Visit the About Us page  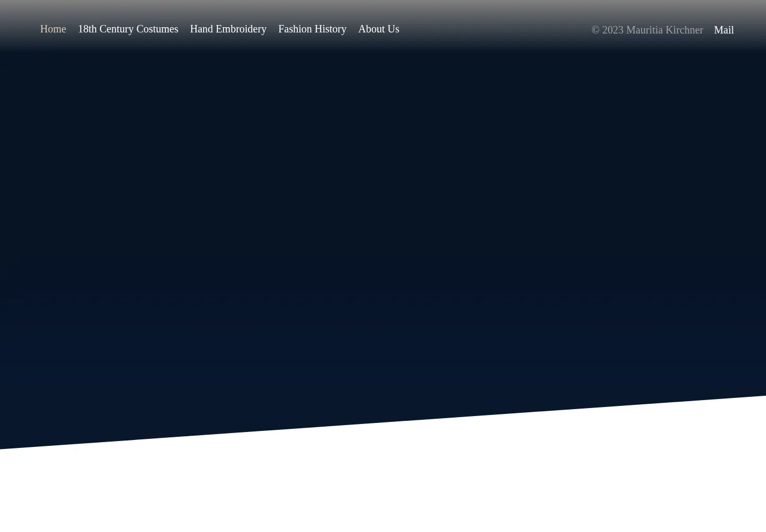(x=378, y=29)
